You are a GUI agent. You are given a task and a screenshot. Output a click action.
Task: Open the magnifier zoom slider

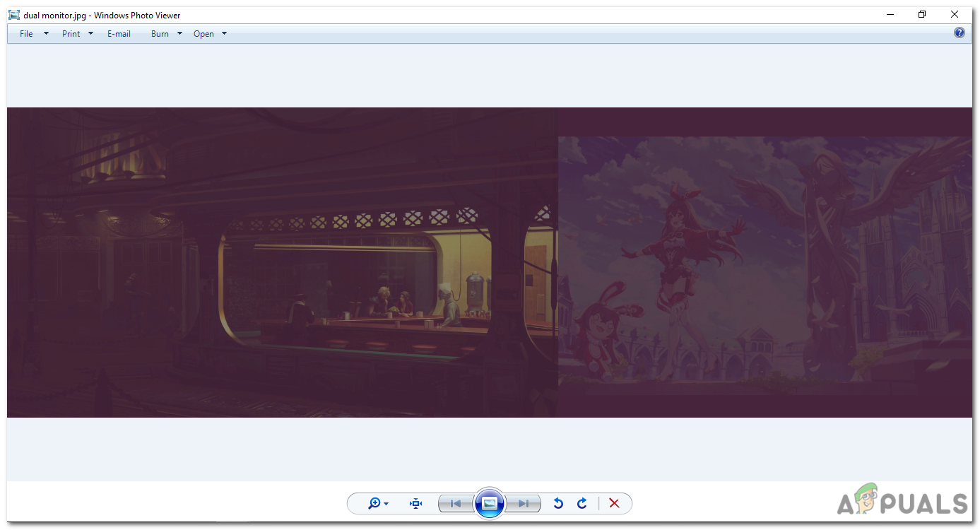pyautogui.click(x=375, y=503)
